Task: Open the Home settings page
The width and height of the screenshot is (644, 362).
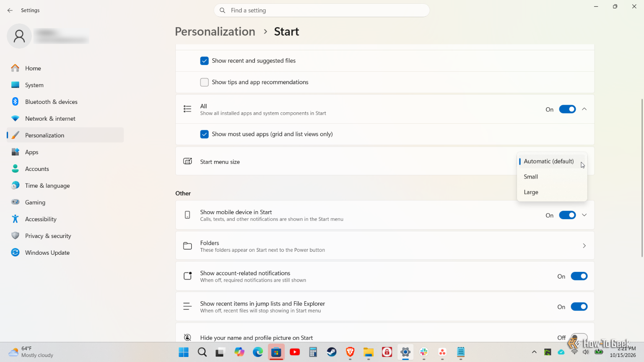Action: coord(65,68)
